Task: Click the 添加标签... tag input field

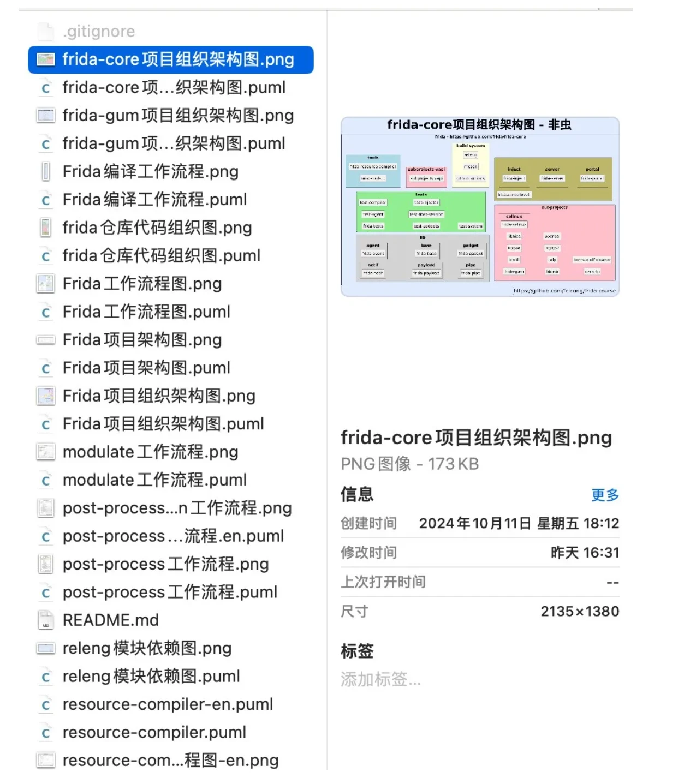Action: [x=381, y=679]
